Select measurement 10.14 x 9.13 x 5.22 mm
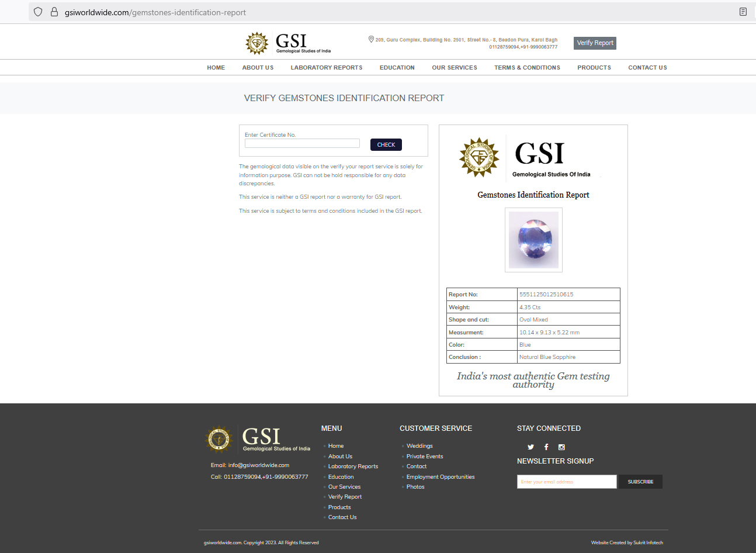756x553 pixels. 549,333
